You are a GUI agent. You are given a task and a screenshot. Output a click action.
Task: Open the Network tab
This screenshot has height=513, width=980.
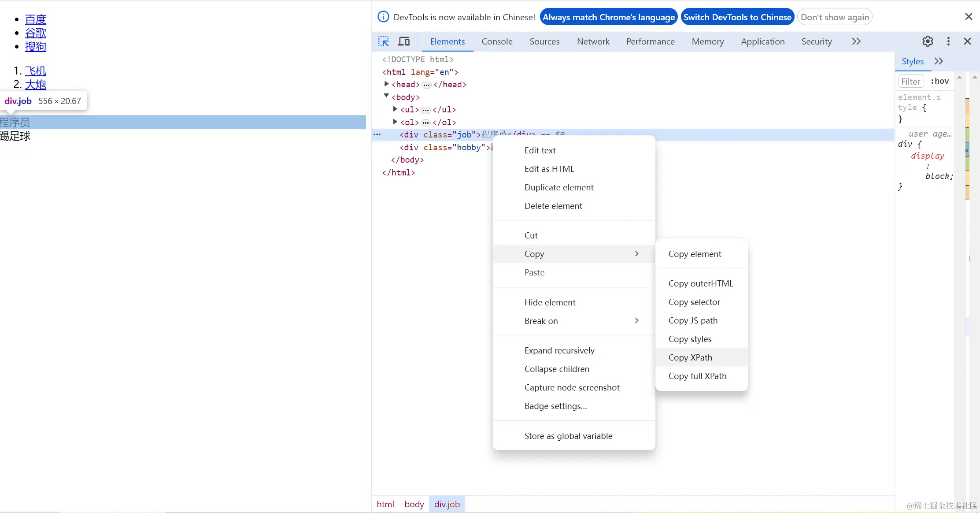(x=593, y=41)
